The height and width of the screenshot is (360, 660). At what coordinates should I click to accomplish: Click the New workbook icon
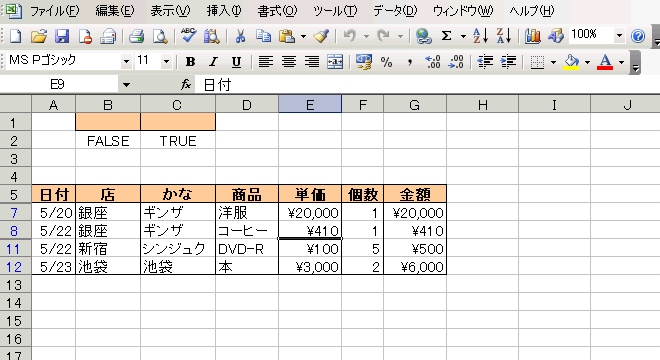pyautogui.click(x=16, y=36)
